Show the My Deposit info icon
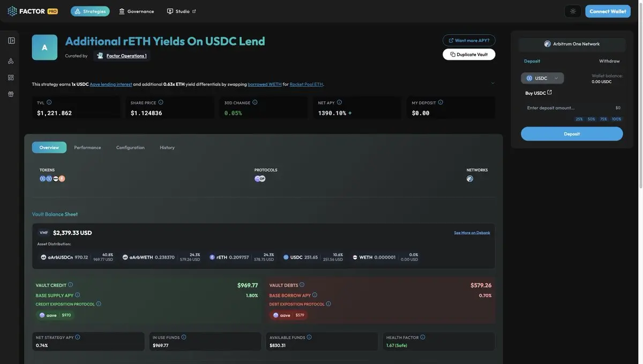The width and height of the screenshot is (643, 364). click(x=440, y=102)
